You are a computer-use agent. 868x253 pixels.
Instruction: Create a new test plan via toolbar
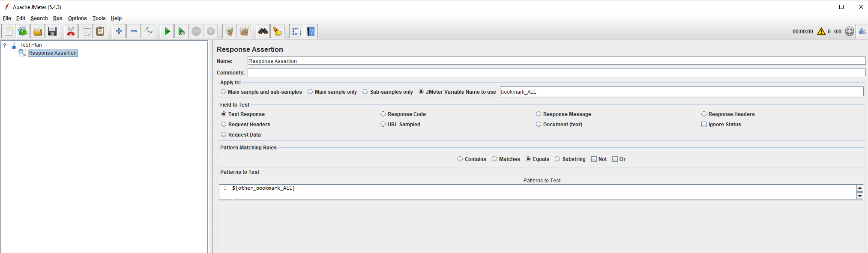pyautogui.click(x=9, y=31)
